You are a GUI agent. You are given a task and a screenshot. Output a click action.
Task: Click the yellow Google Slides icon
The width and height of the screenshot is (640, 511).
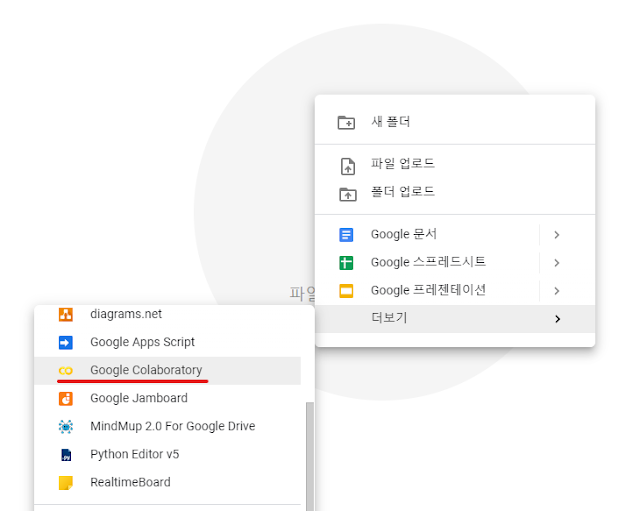[346, 291]
